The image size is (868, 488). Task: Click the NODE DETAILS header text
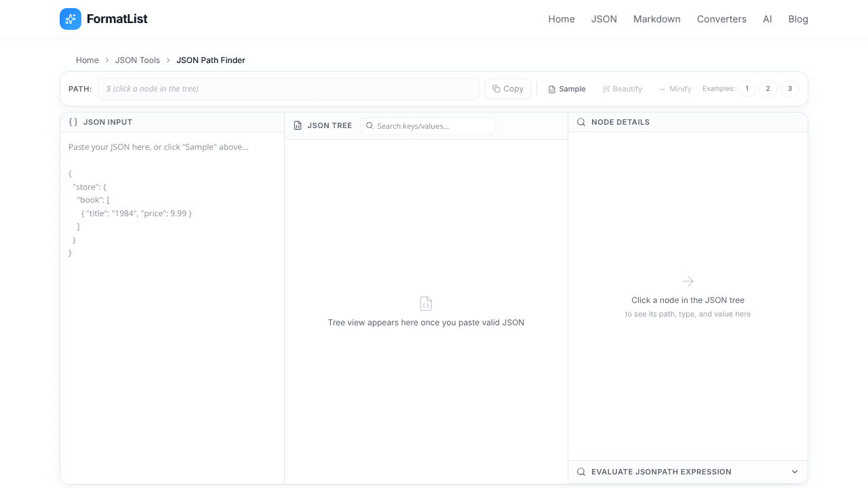point(620,122)
